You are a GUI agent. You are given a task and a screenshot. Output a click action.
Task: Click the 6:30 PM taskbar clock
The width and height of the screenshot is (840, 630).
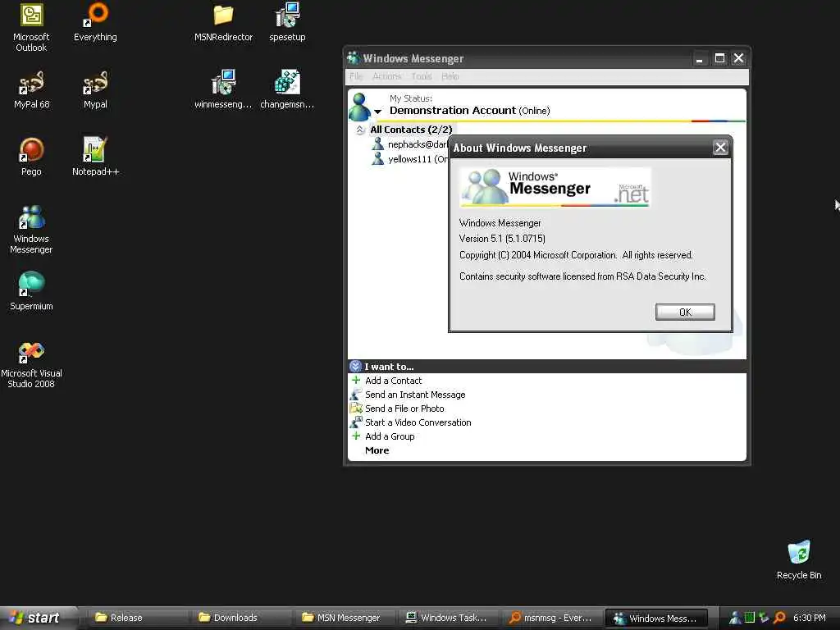coord(810,618)
